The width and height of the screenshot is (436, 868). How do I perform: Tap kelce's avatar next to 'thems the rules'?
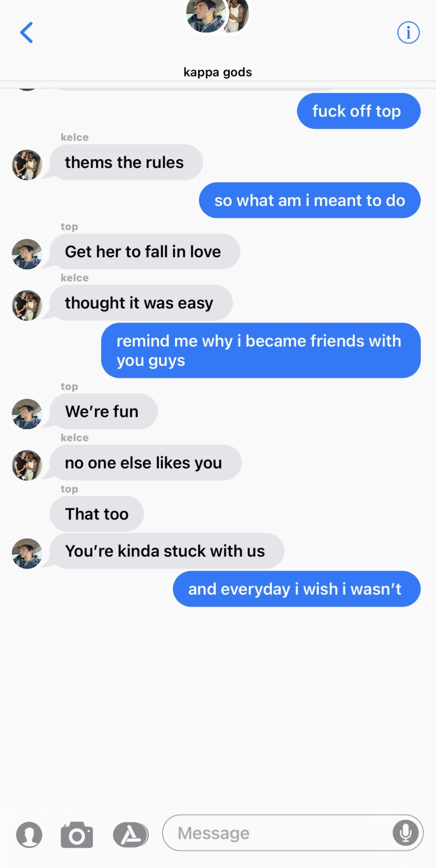click(x=27, y=165)
